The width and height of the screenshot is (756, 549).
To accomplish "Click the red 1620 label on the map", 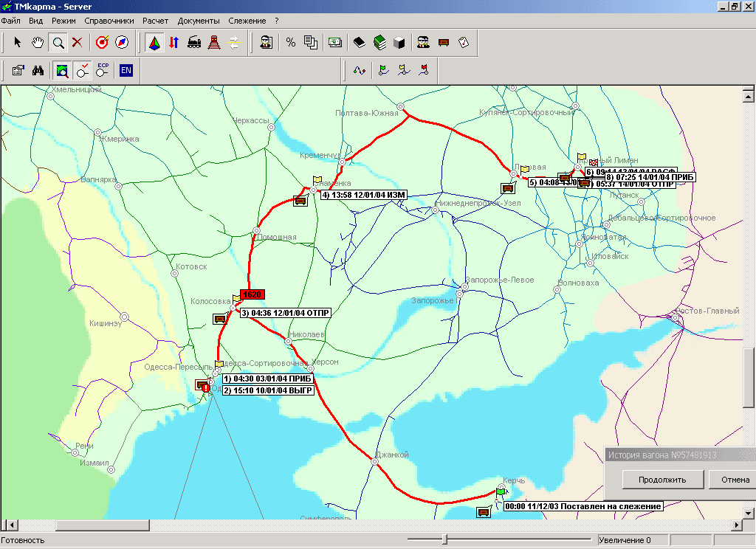I will (252, 294).
